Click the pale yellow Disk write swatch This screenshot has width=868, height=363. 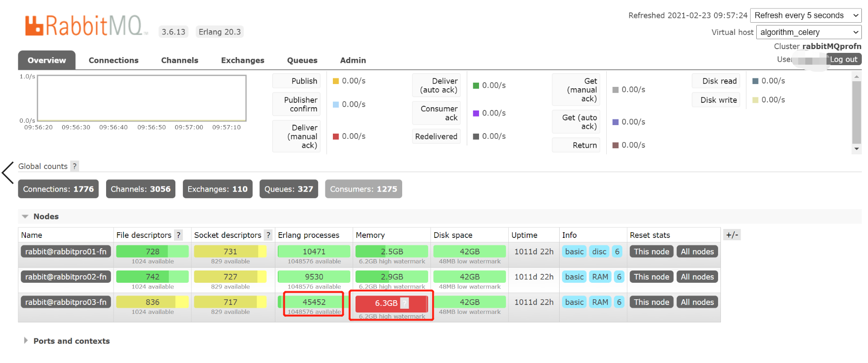755,100
